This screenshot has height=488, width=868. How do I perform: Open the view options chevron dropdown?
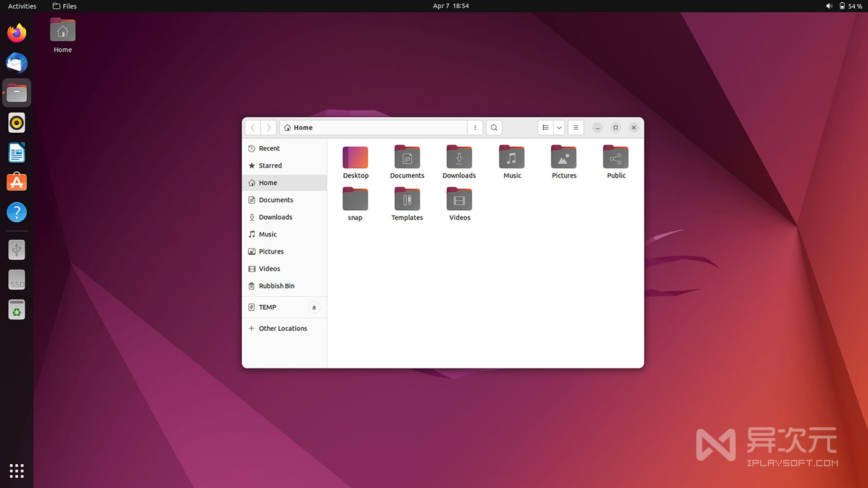pyautogui.click(x=558, y=127)
